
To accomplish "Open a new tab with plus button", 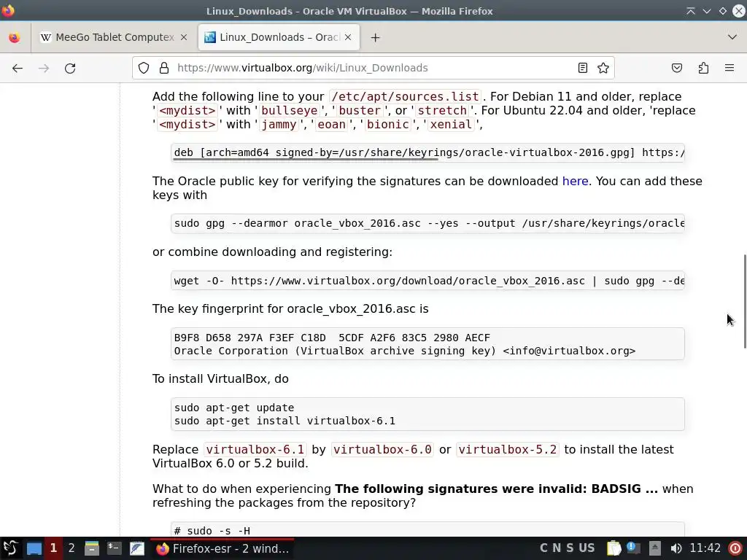I will coord(376,38).
